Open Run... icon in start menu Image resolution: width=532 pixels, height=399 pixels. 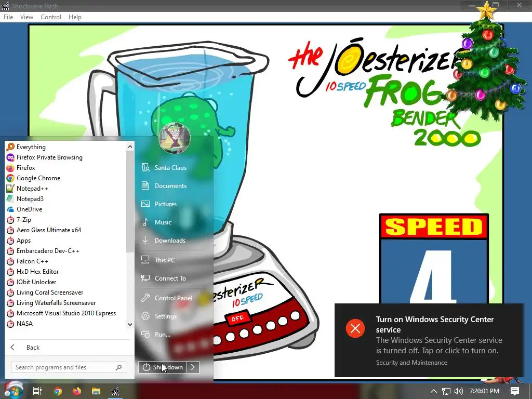coord(145,335)
